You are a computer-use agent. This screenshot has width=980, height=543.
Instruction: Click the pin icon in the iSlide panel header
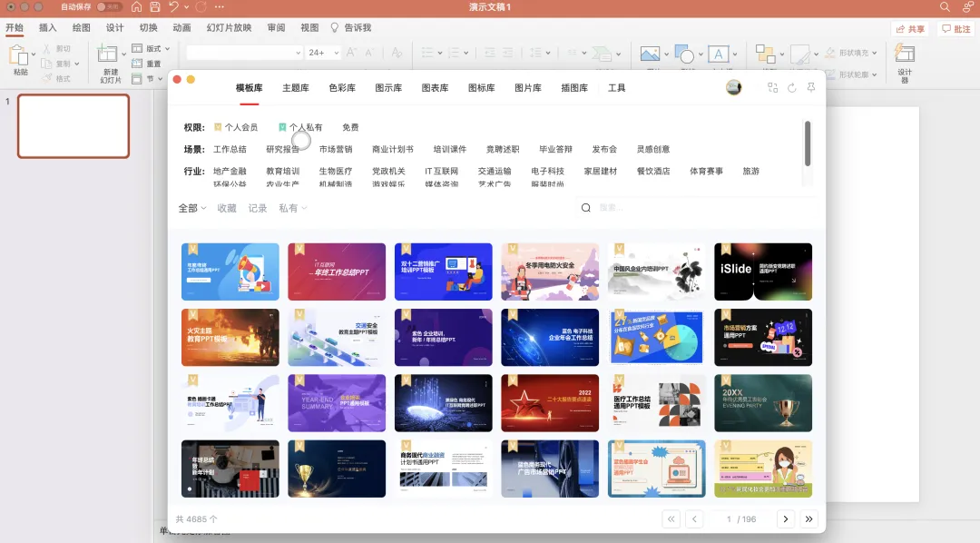click(811, 88)
